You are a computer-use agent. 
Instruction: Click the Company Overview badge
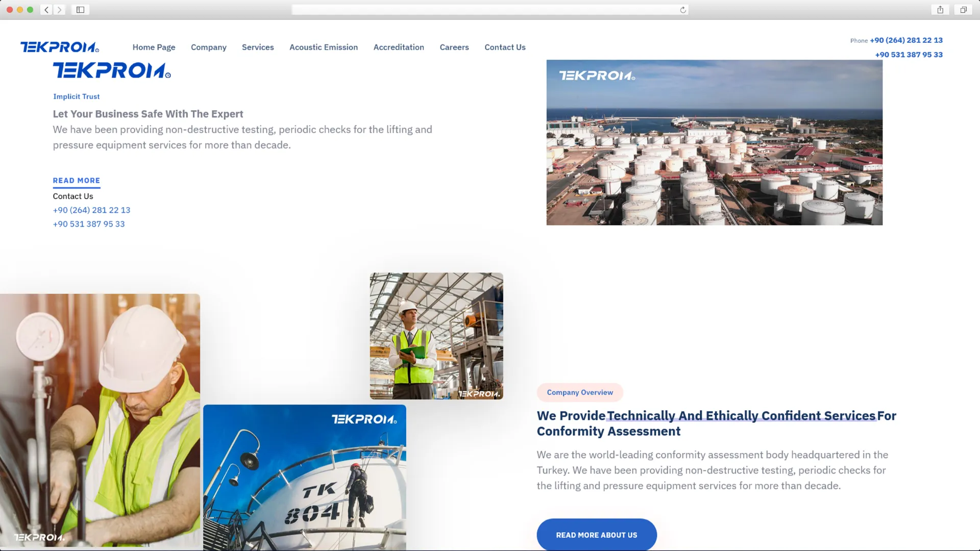580,392
